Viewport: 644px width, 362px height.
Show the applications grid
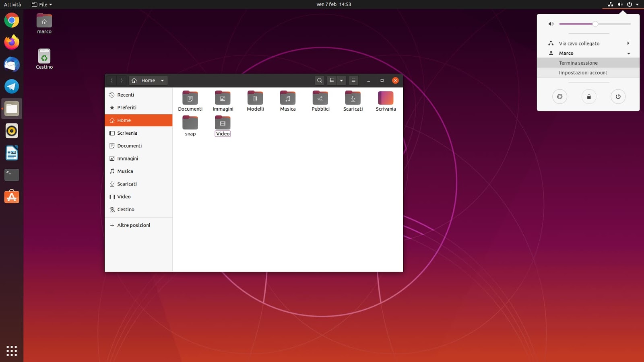tap(12, 351)
